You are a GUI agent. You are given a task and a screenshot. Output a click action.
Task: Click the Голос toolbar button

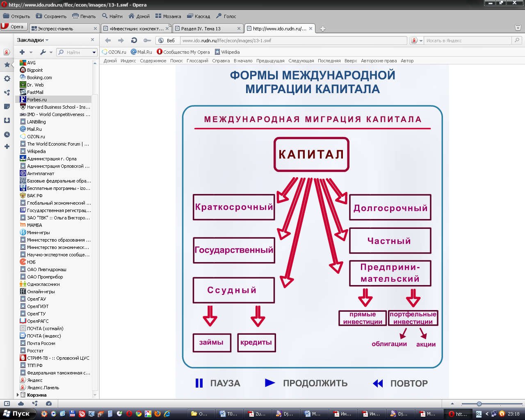(226, 16)
